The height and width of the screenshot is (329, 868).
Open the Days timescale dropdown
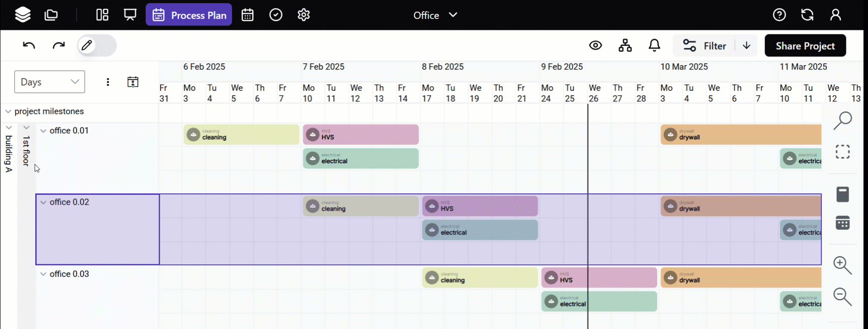pyautogui.click(x=50, y=82)
